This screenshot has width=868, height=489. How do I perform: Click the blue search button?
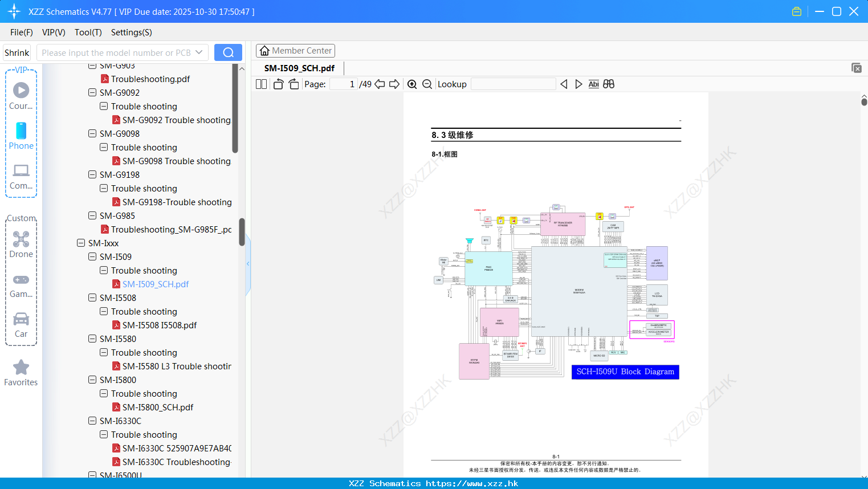click(228, 52)
